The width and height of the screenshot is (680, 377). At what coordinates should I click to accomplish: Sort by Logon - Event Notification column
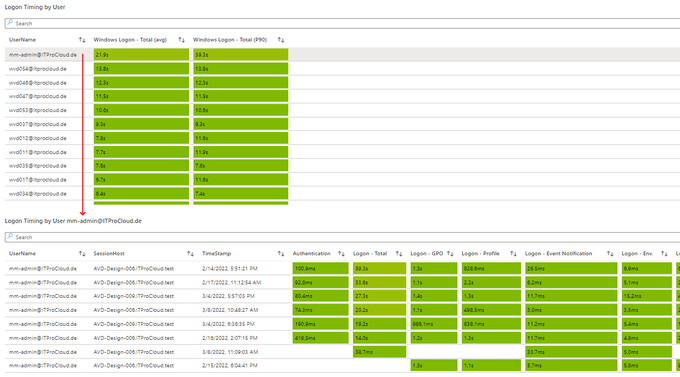(x=610, y=253)
